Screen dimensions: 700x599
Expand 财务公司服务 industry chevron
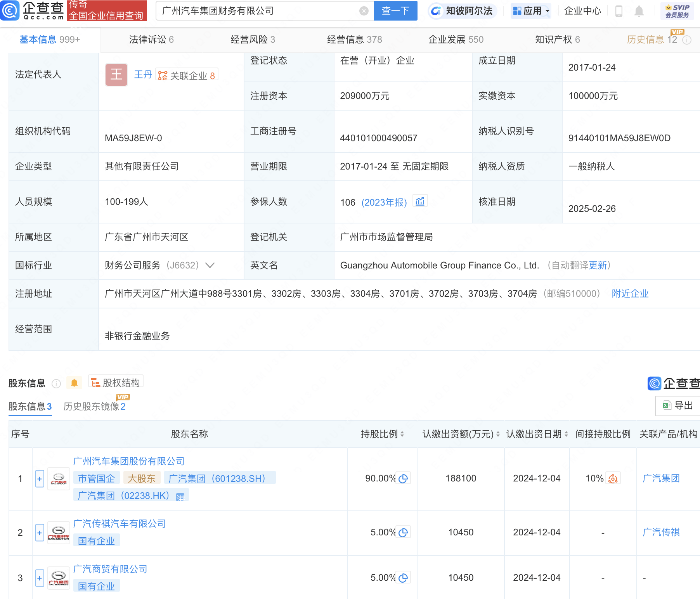(x=210, y=265)
